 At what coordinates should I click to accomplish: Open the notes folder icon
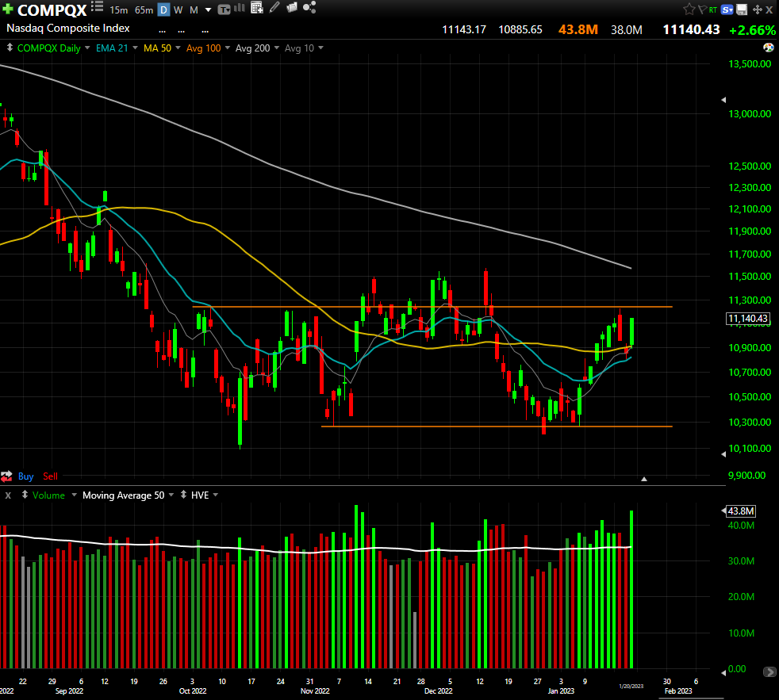pyautogui.click(x=292, y=7)
